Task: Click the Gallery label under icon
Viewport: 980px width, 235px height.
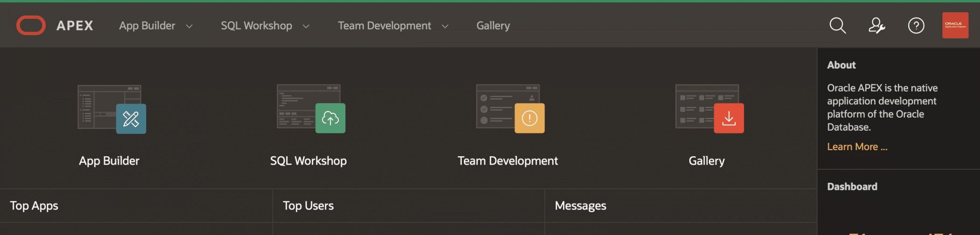Action: coord(707,161)
